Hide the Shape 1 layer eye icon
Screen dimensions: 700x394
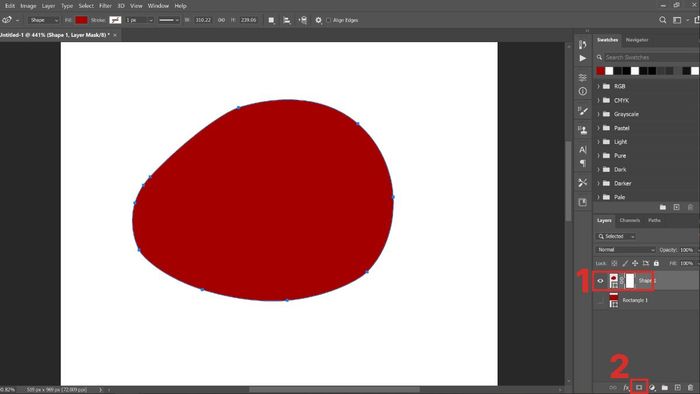(x=600, y=281)
